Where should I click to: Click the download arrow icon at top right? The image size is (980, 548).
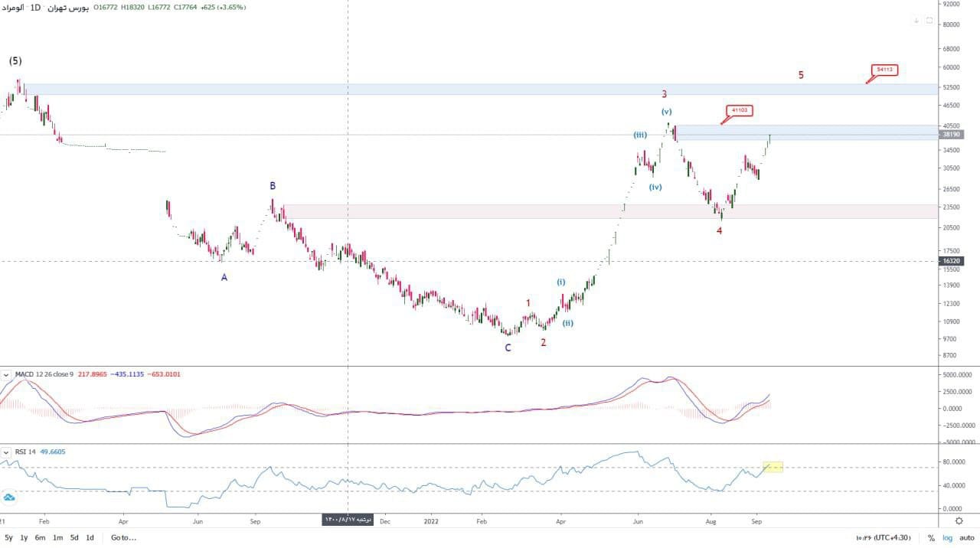point(916,21)
